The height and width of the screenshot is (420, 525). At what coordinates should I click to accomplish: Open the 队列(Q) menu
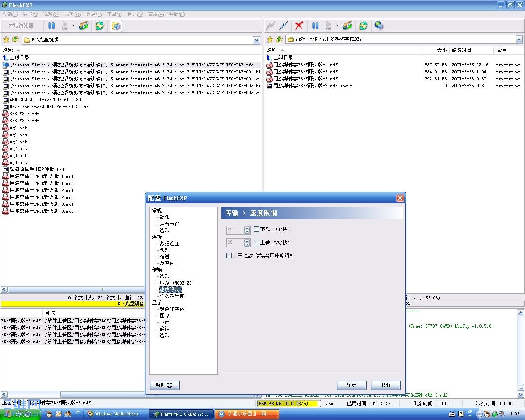tap(73, 14)
